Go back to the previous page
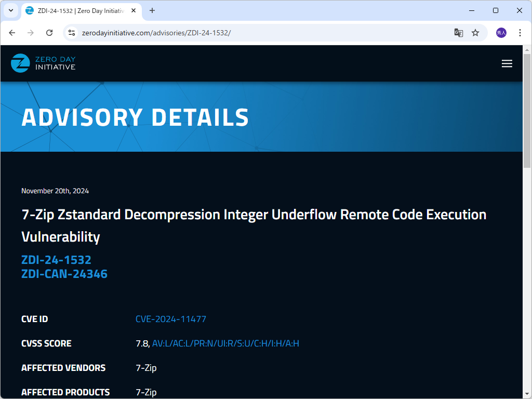This screenshot has width=532, height=399. pyautogui.click(x=12, y=33)
